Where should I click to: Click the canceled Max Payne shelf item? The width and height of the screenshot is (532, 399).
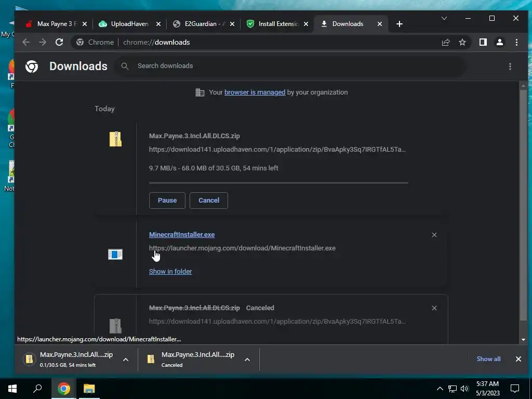tap(192, 359)
